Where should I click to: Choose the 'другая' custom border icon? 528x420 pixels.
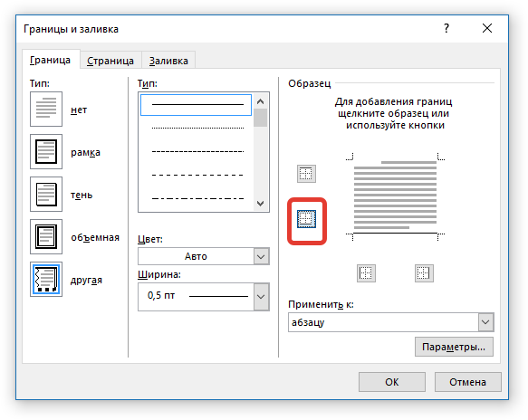[46, 280]
